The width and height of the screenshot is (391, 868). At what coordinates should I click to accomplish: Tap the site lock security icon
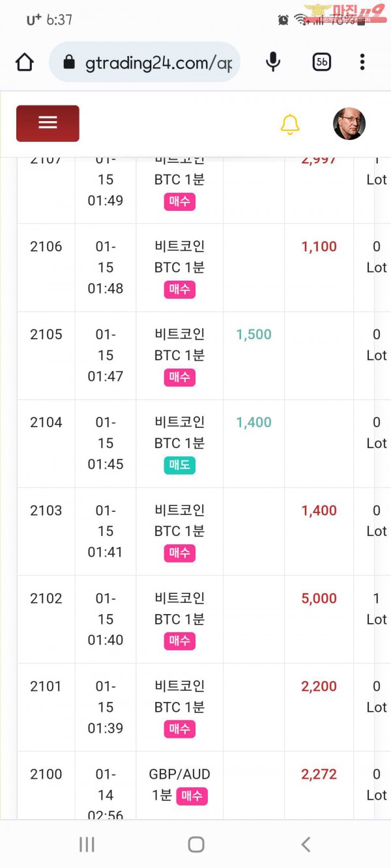(69, 63)
